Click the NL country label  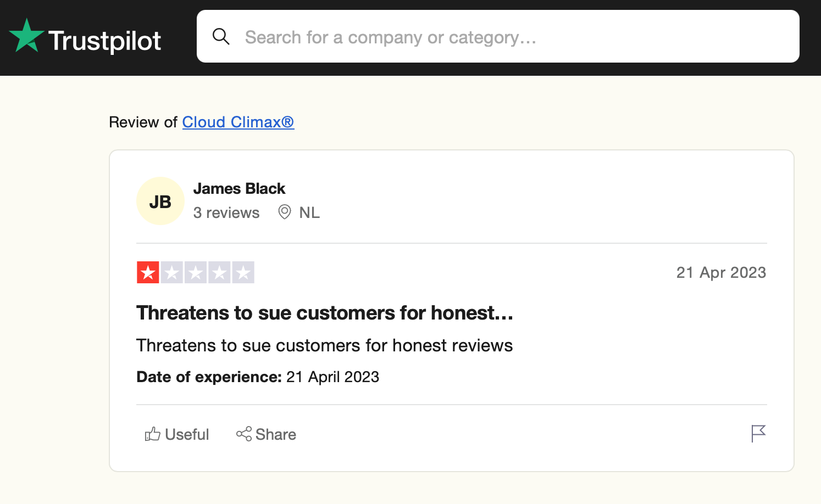pos(309,212)
